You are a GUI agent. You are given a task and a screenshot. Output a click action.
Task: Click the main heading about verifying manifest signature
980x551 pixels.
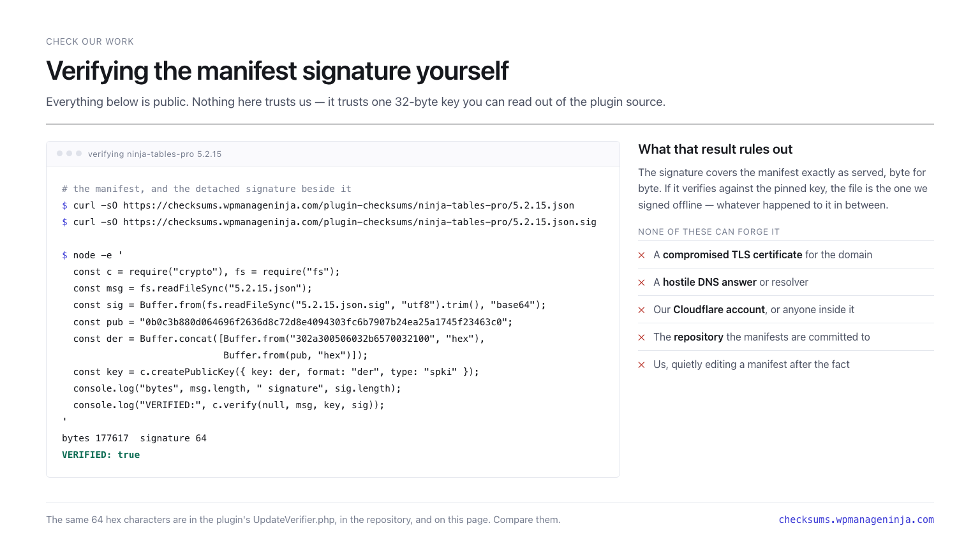[277, 71]
